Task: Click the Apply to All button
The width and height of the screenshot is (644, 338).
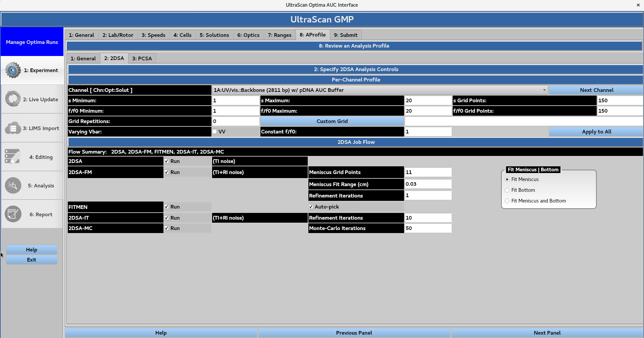Action: (596, 131)
